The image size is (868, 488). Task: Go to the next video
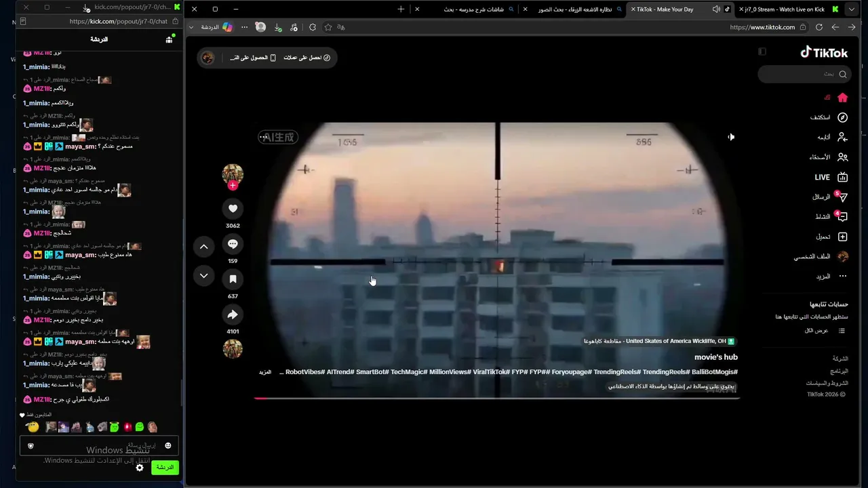tap(204, 276)
